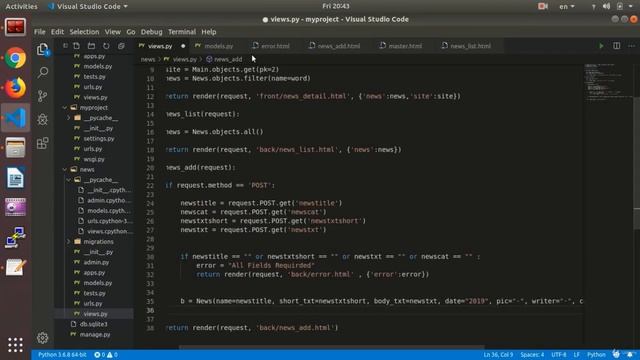This screenshot has width=640, height=360.
Task: Open the Edit menu
Action: [57, 32]
